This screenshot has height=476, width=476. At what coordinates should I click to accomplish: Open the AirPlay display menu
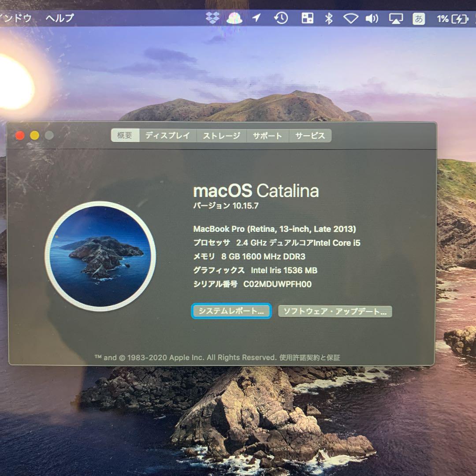click(x=396, y=19)
